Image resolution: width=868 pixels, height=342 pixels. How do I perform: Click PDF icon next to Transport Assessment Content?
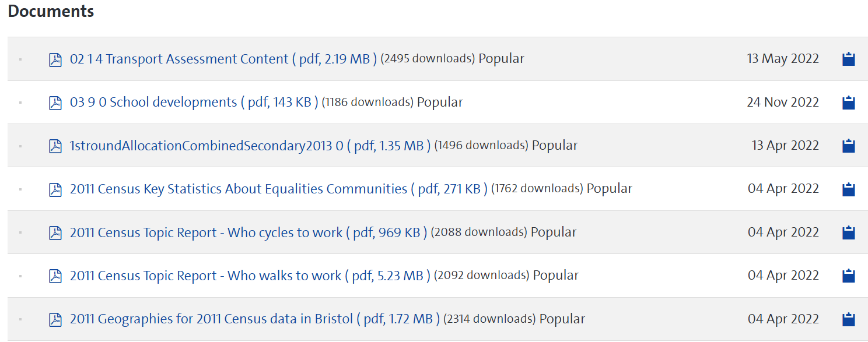55,59
